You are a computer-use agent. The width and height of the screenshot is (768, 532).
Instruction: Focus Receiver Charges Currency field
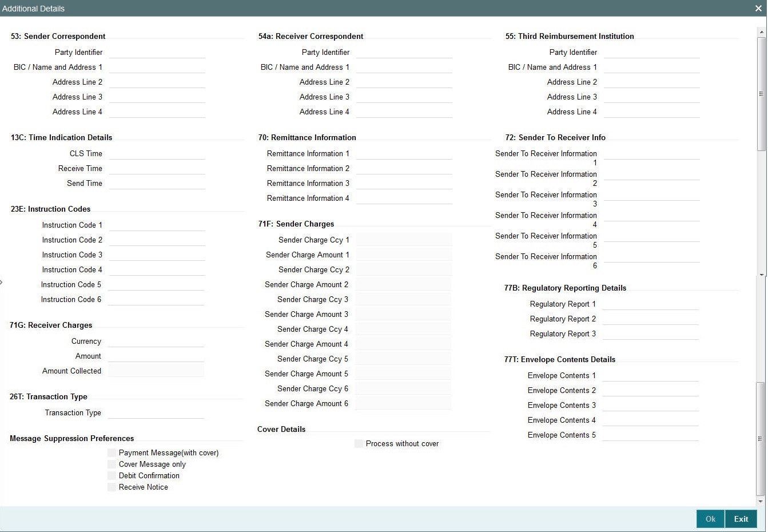[156, 341]
